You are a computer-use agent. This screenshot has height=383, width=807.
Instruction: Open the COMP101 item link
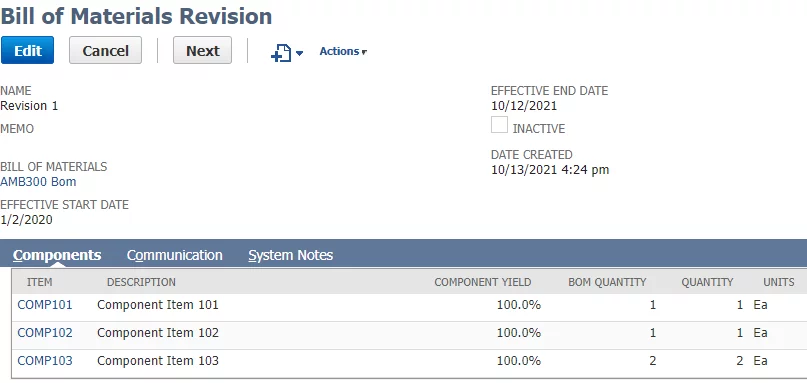coord(45,305)
